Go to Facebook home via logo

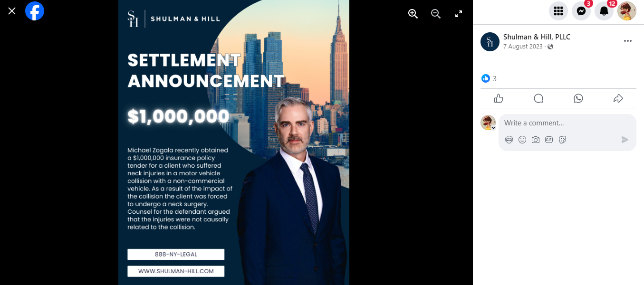coord(35,10)
